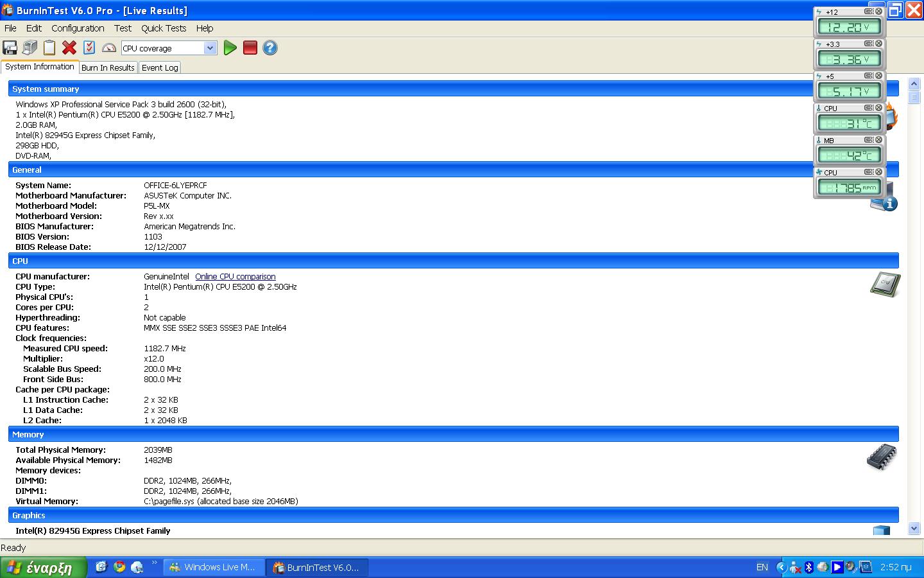The width and height of the screenshot is (924, 578).
Task: Open the CPU coverage dropdown
Action: (210, 48)
